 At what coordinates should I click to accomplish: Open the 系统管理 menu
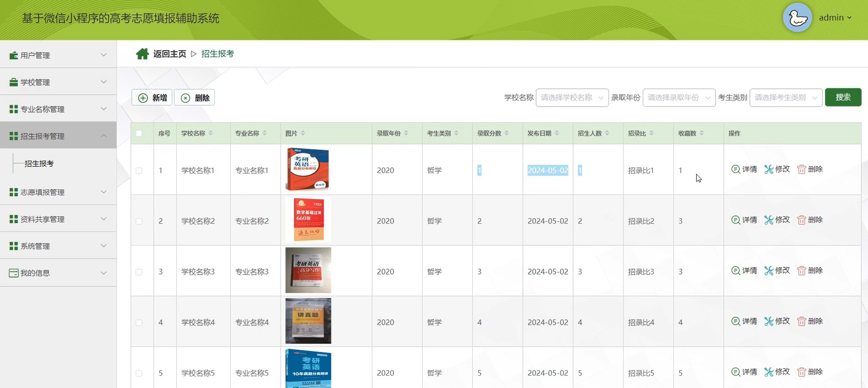(58, 246)
